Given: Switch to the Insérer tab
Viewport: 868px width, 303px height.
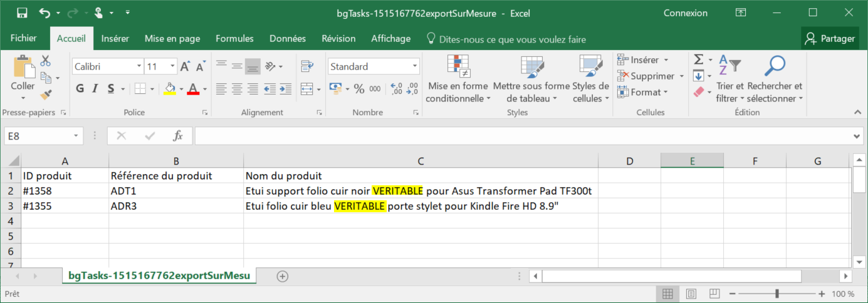Looking at the screenshot, I should (x=115, y=38).
